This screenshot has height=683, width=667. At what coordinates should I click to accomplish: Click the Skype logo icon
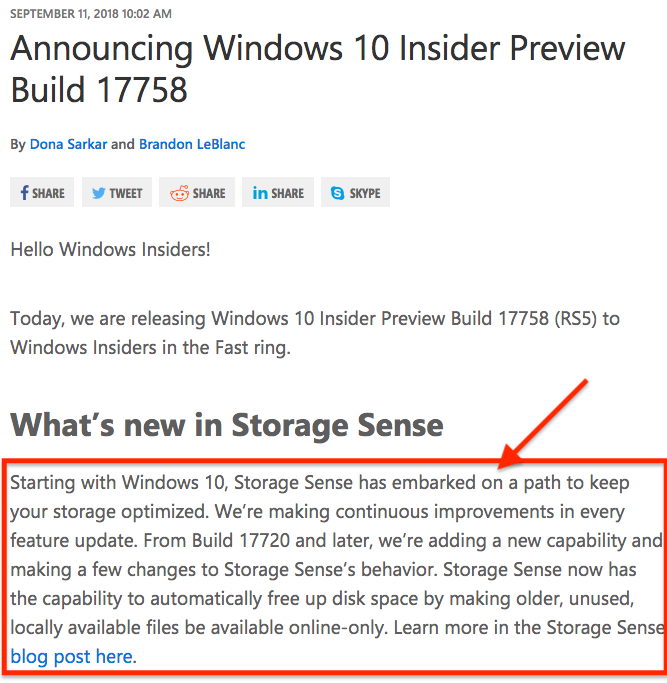click(x=337, y=193)
